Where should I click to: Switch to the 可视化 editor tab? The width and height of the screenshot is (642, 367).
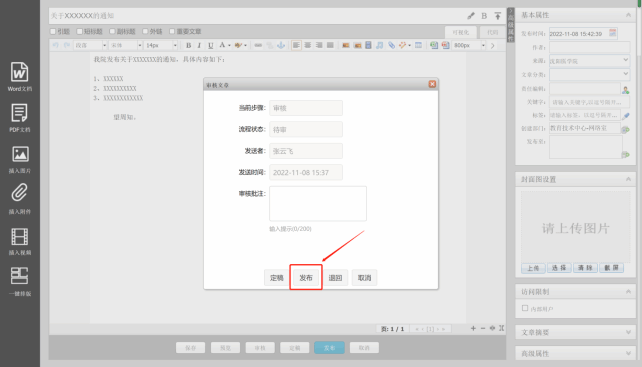click(x=461, y=32)
